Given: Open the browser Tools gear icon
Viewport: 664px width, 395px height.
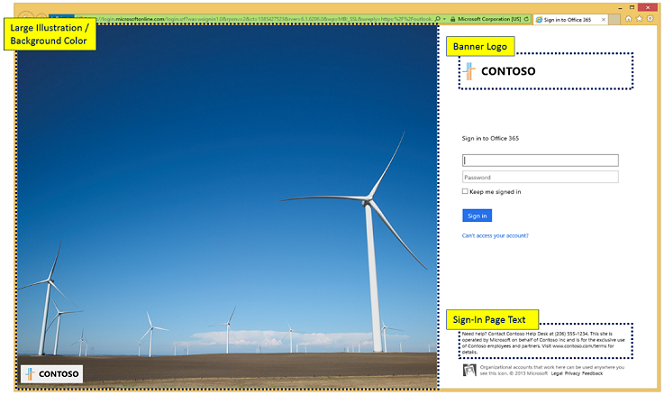Looking at the screenshot, I should (650, 19).
